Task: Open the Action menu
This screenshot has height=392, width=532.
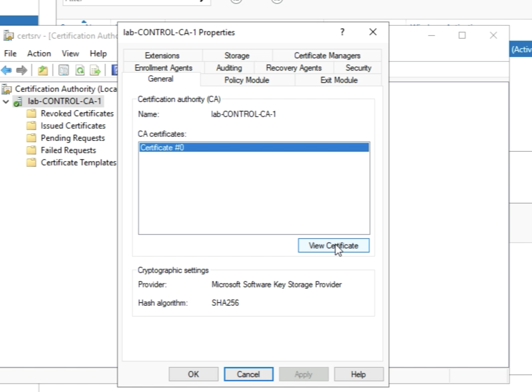Action: [x=39, y=54]
